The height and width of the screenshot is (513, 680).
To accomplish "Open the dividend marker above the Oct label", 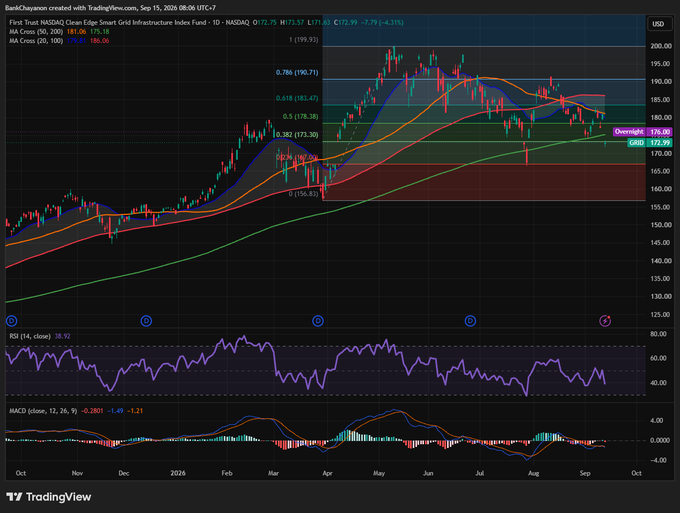I will (x=12, y=321).
